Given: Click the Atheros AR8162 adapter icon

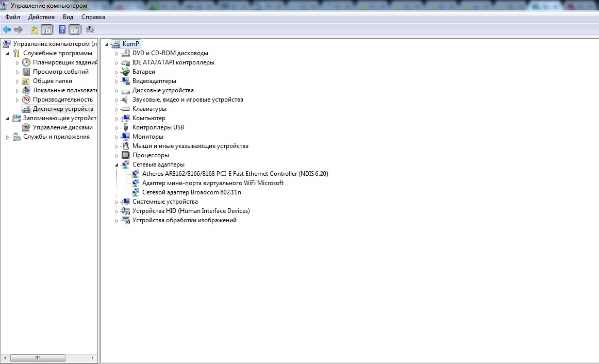Looking at the screenshot, I should [135, 174].
